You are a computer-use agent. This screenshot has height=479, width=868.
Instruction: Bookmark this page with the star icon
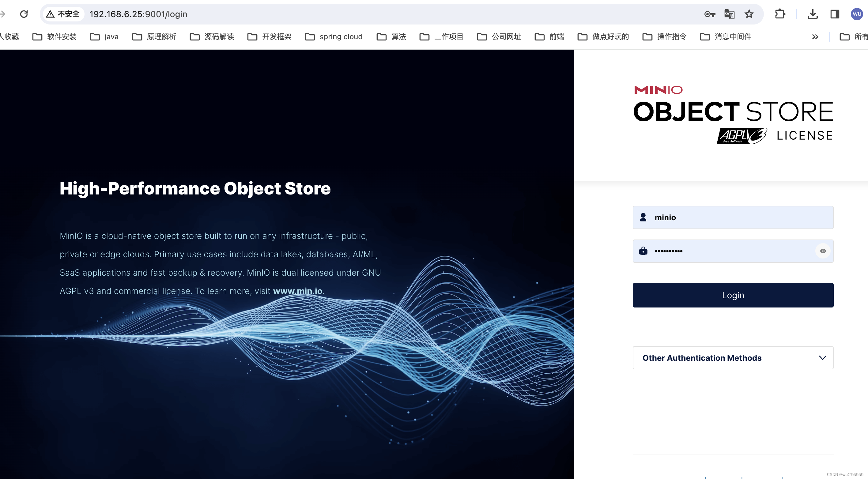click(x=749, y=14)
